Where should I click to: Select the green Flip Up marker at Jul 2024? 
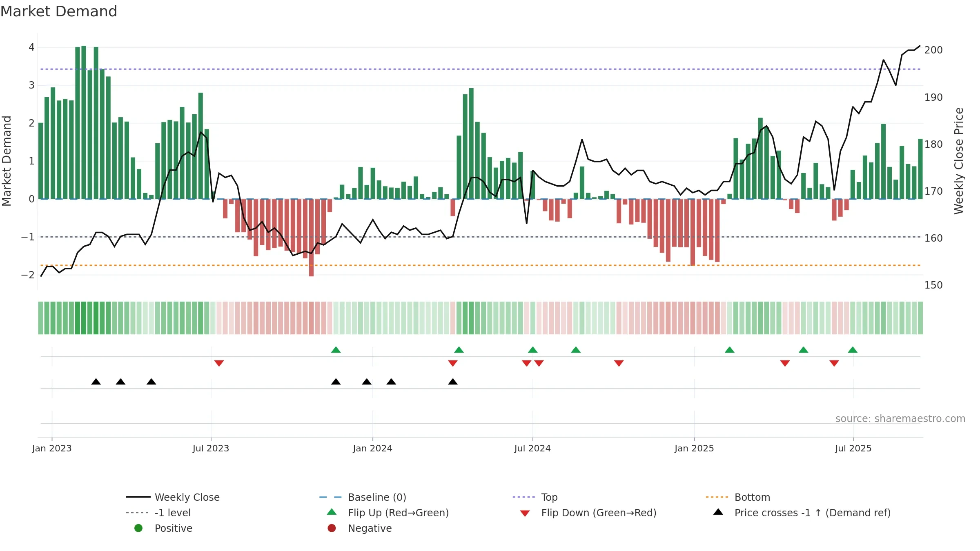(533, 350)
